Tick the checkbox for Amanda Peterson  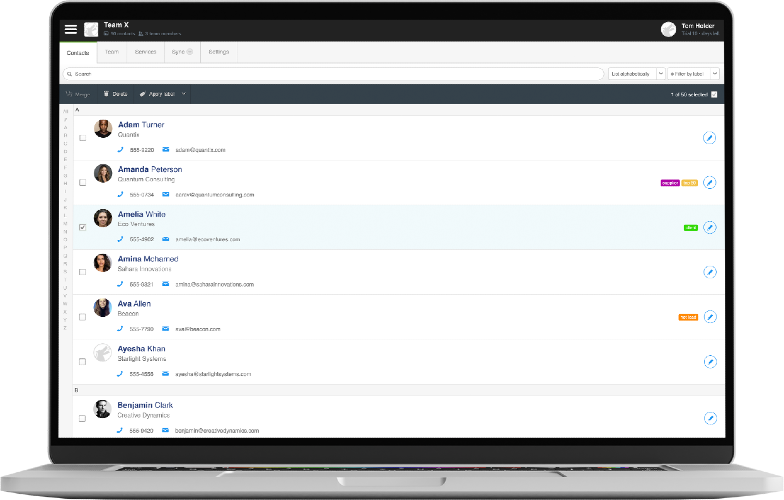point(82,182)
